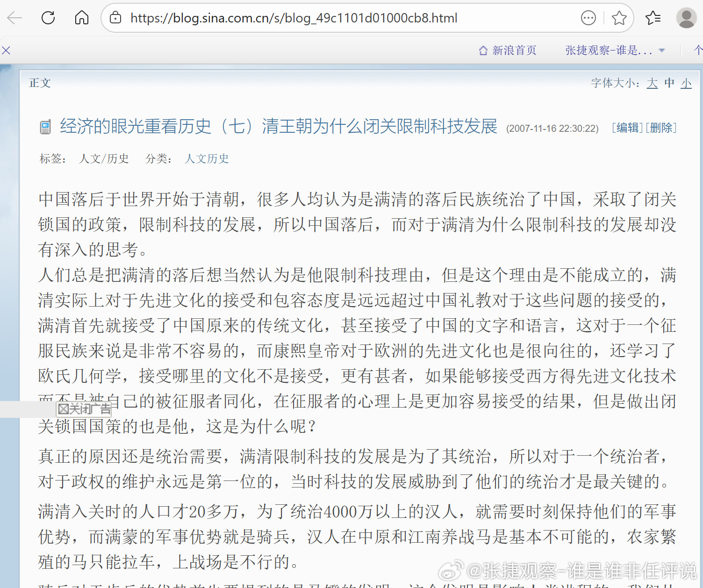Open the 新浪首页 menu item

point(514,50)
